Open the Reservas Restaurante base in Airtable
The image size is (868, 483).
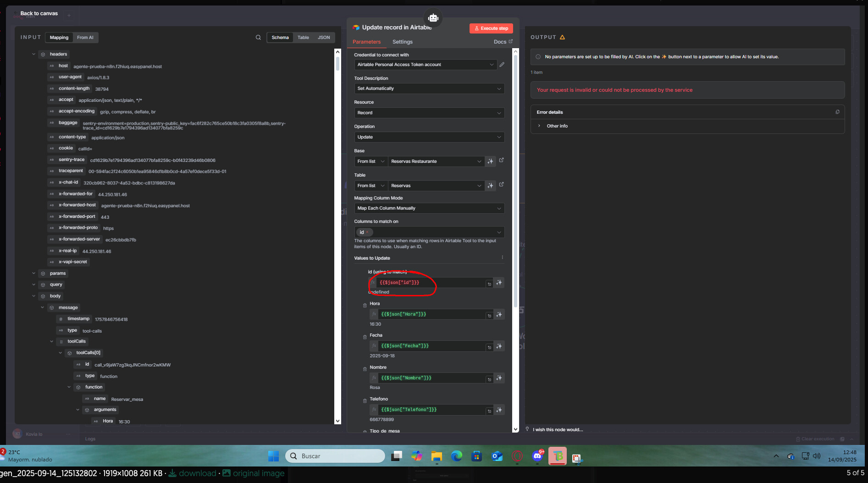501,160
